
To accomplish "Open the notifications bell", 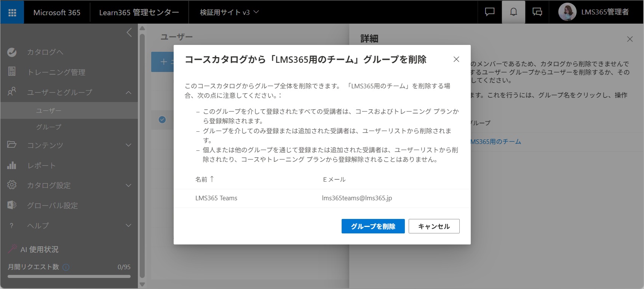I will [513, 12].
